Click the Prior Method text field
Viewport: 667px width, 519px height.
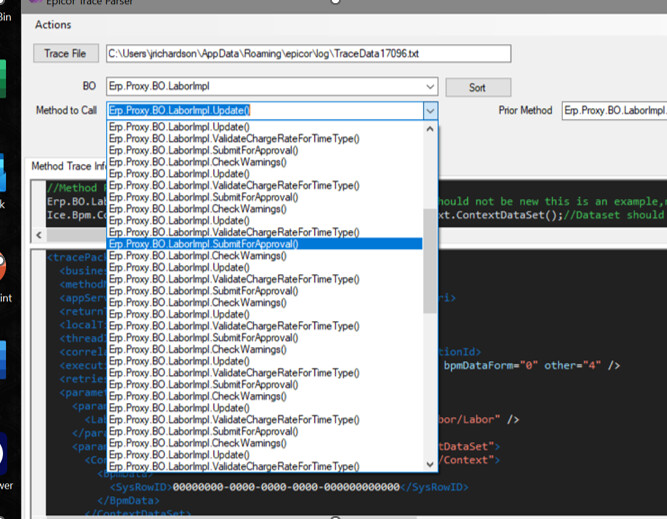613,110
